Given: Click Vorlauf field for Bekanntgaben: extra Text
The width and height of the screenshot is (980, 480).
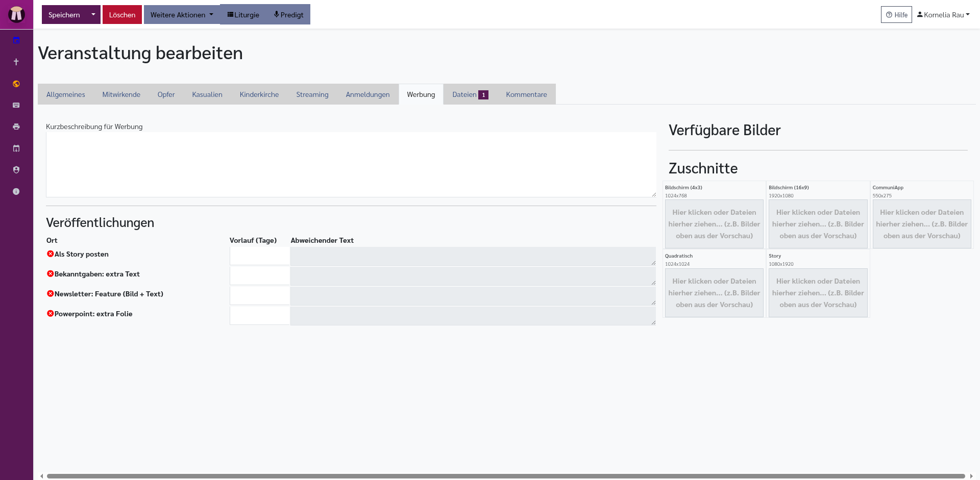Looking at the screenshot, I should (260, 276).
